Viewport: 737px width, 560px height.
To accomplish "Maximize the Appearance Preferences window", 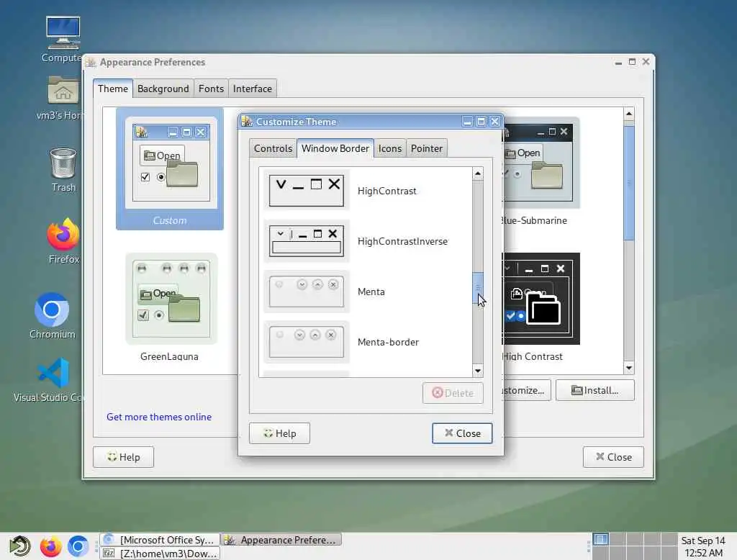I will click(632, 62).
